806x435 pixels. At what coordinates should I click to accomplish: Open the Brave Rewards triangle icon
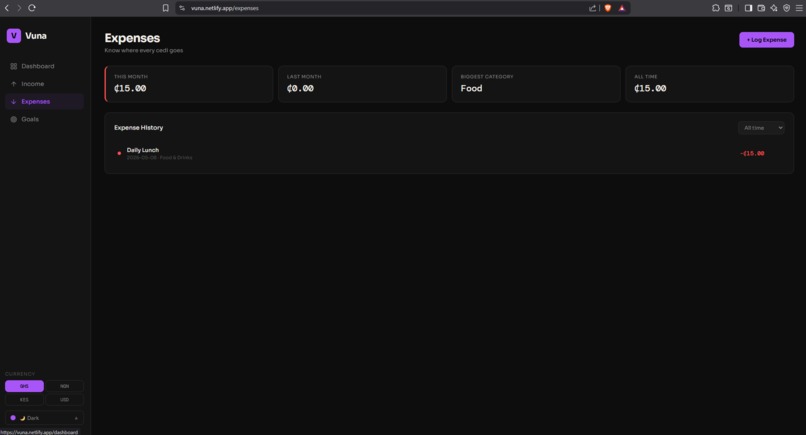pos(622,8)
